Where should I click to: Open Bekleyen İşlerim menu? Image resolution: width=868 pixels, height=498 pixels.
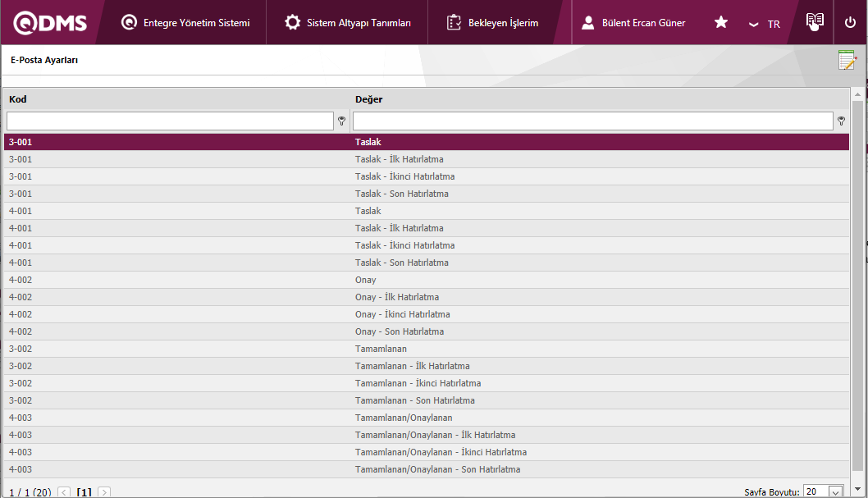coord(492,23)
